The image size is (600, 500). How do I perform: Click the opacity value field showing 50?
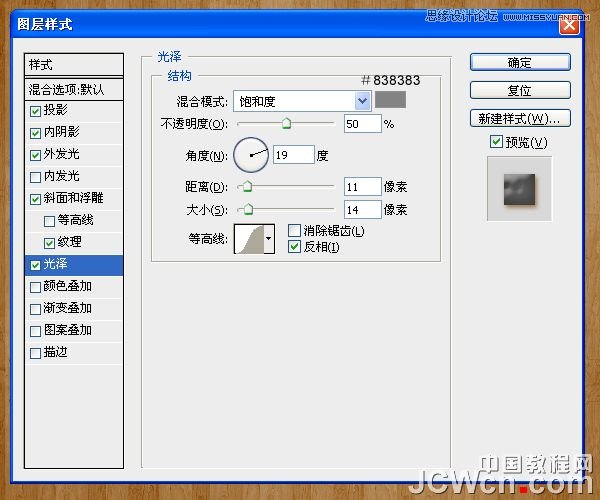pyautogui.click(x=363, y=124)
